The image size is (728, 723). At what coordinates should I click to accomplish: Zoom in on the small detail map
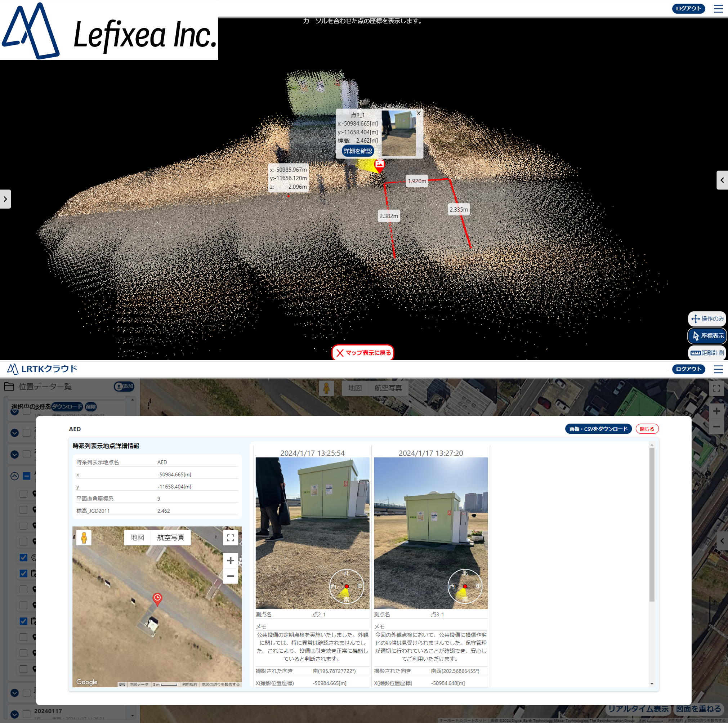(x=231, y=560)
